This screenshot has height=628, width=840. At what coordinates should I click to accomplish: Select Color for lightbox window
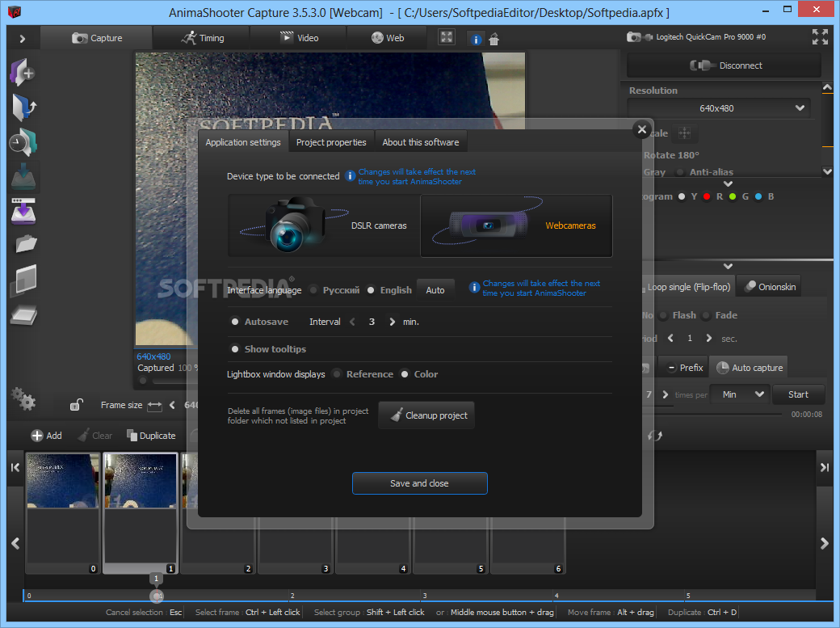pos(405,374)
